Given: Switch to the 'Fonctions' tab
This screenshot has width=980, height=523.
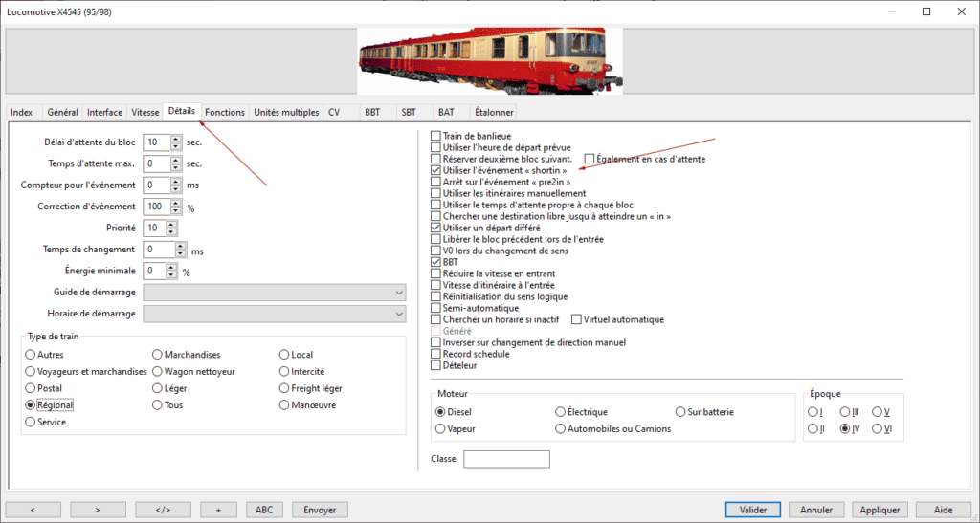Looking at the screenshot, I should pos(225,113).
